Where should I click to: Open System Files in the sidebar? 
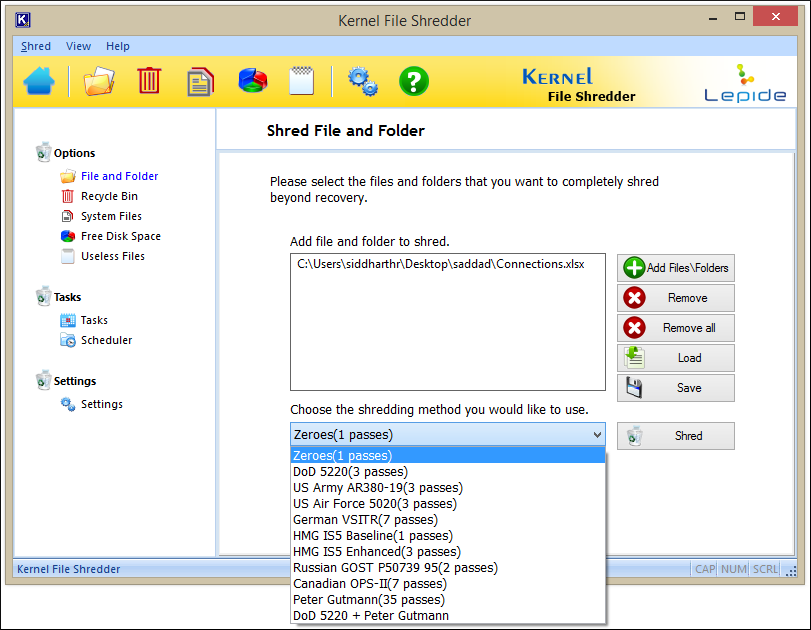coord(111,216)
